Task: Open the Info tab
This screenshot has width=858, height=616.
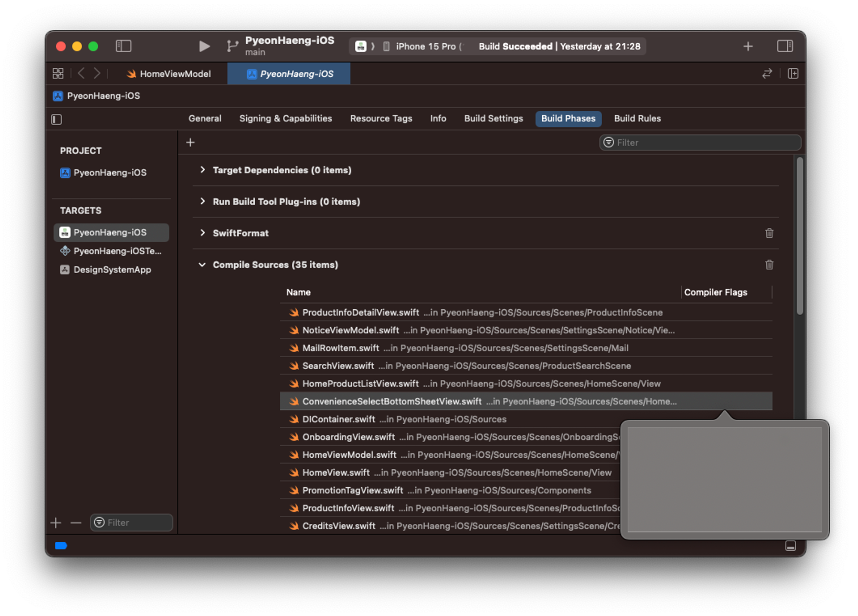Action: pos(438,118)
